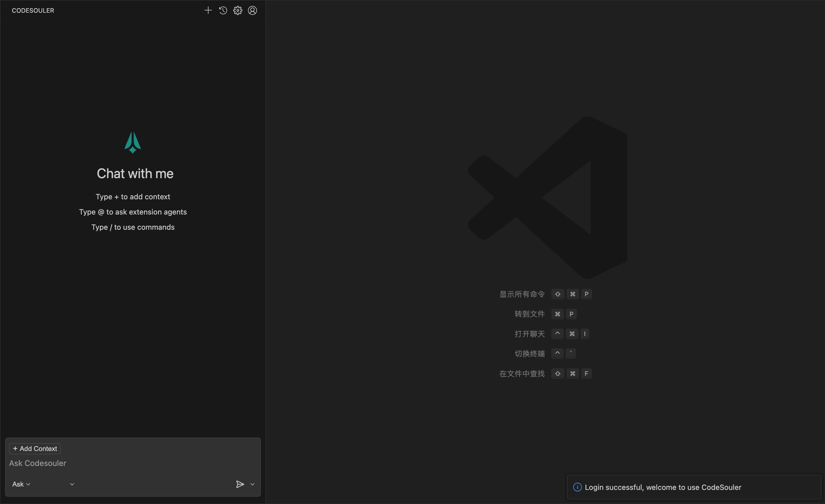The image size is (825, 504).
Task: Click the teal CodeSouler logo
Action: click(133, 142)
